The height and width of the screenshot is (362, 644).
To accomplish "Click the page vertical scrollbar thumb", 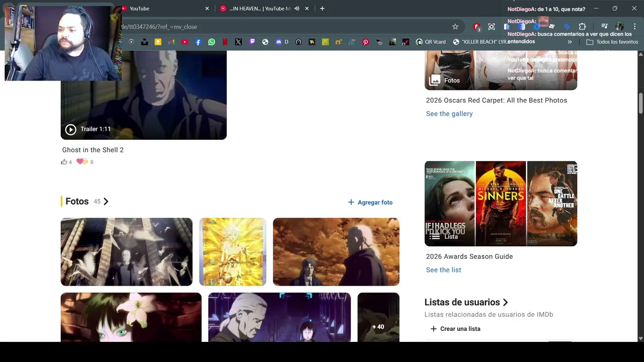I will (640, 103).
